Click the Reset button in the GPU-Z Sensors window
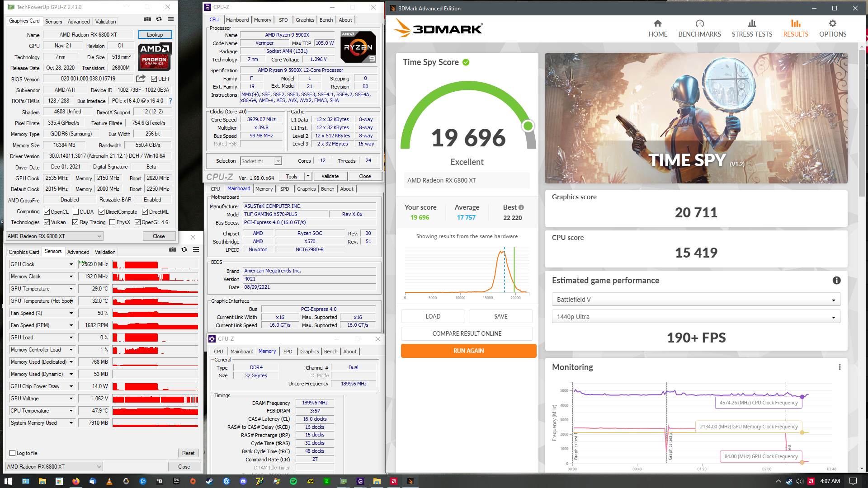868x488 pixels. (x=188, y=453)
